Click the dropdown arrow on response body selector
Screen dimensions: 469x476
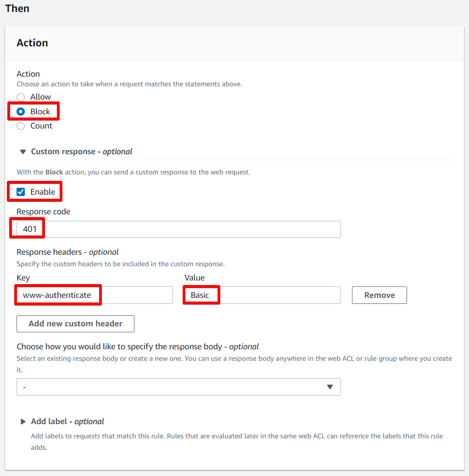330,387
